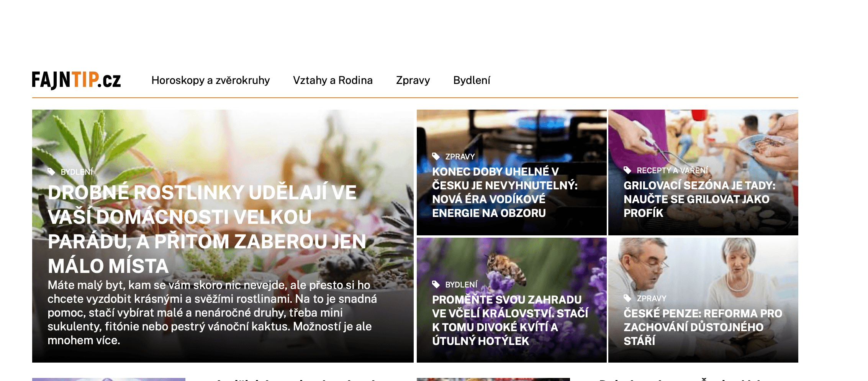Open headline Konec doby uhelné v Česku
The width and height of the screenshot is (868, 381).
(x=505, y=192)
